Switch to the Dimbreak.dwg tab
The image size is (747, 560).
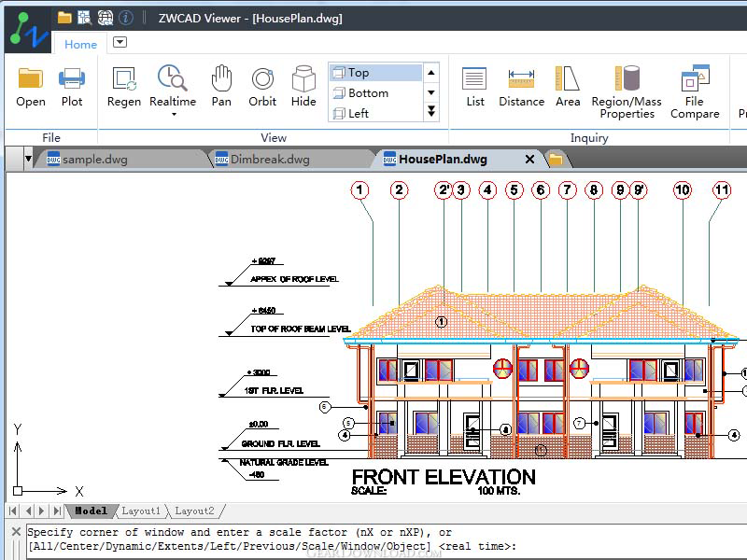[x=270, y=159]
